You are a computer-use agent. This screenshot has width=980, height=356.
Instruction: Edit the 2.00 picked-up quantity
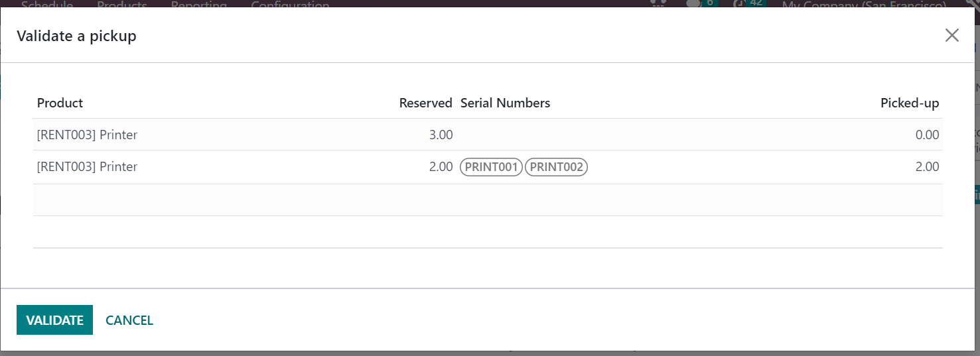(x=927, y=167)
